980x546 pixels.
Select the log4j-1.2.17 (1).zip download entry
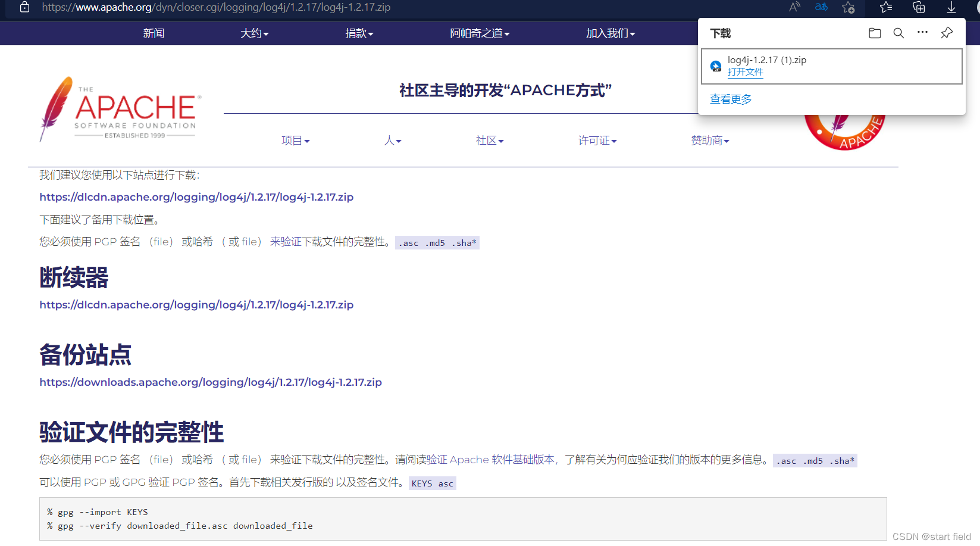coord(768,60)
